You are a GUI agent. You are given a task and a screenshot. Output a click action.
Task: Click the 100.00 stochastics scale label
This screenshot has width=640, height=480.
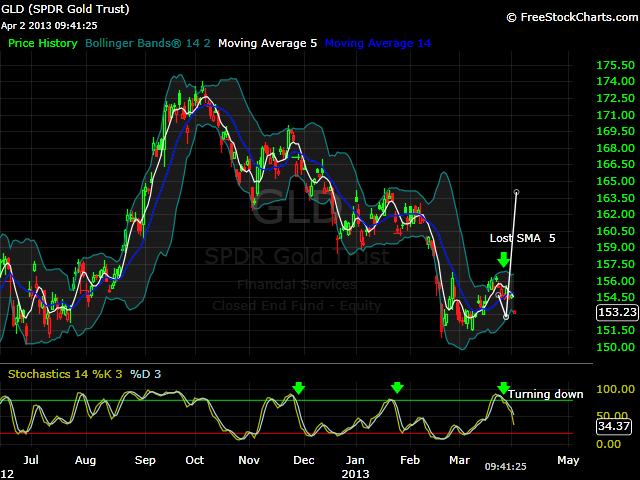coord(616,389)
